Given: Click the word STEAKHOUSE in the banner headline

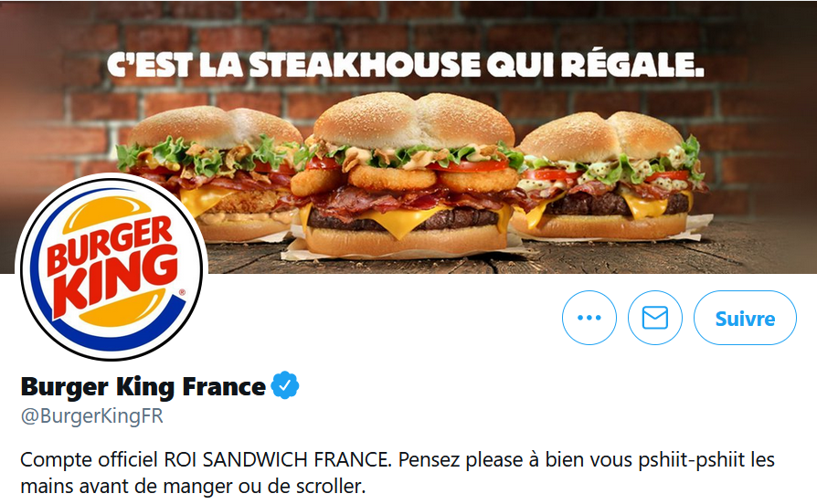Looking at the screenshot, I should point(363,65).
